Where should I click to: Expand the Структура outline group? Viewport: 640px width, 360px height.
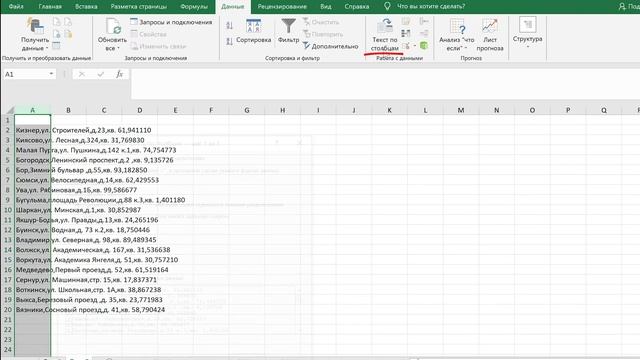coord(527,33)
